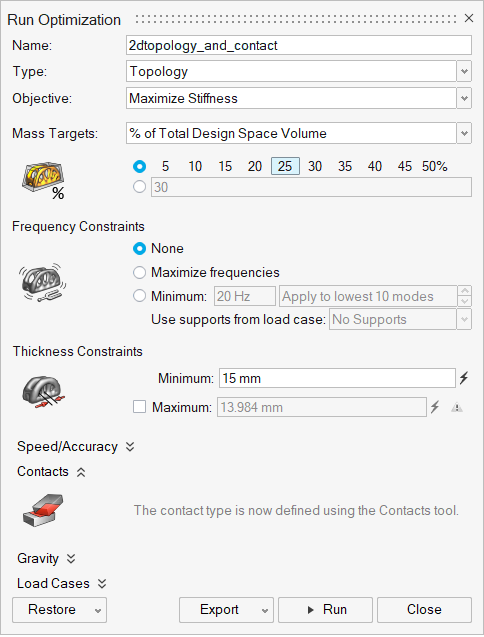Click the thickness constraints icon
Image resolution: width=484 pixels, height=637 pixels.
(43, 392)
